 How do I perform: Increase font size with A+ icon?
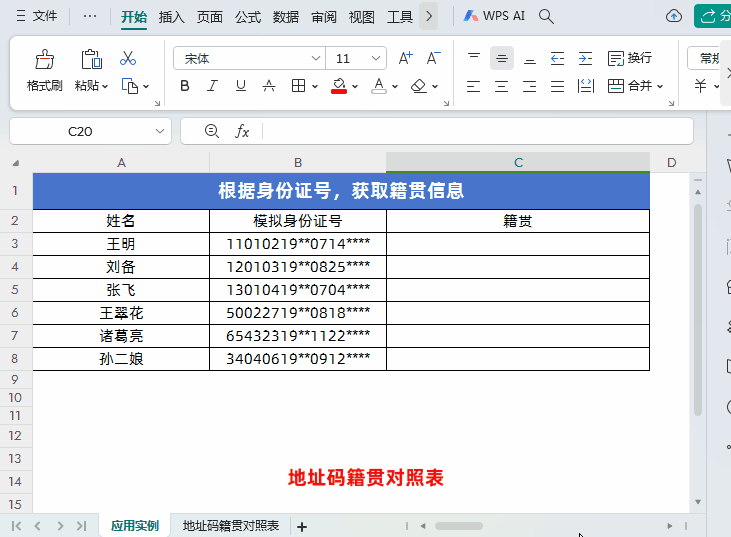(406, 58)
